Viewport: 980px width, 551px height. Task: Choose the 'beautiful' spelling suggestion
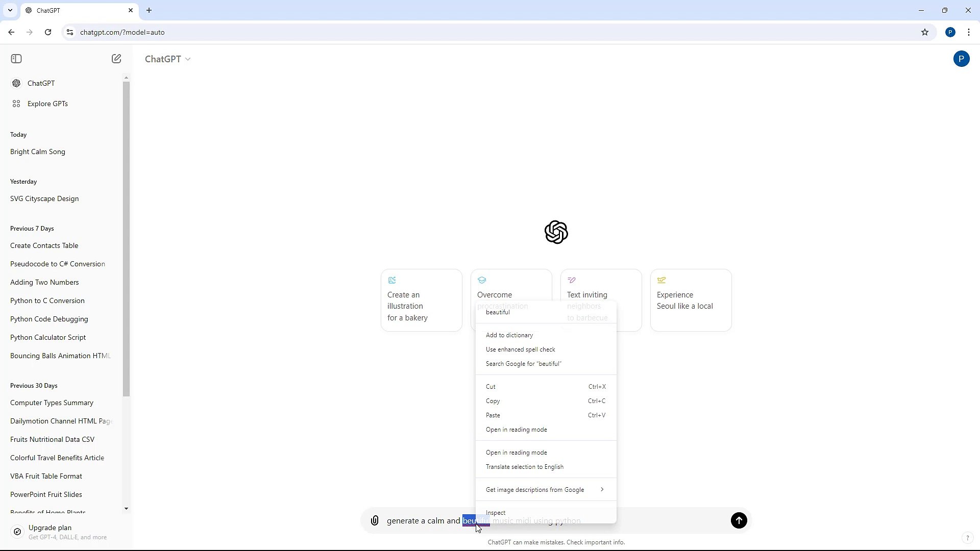498,312
